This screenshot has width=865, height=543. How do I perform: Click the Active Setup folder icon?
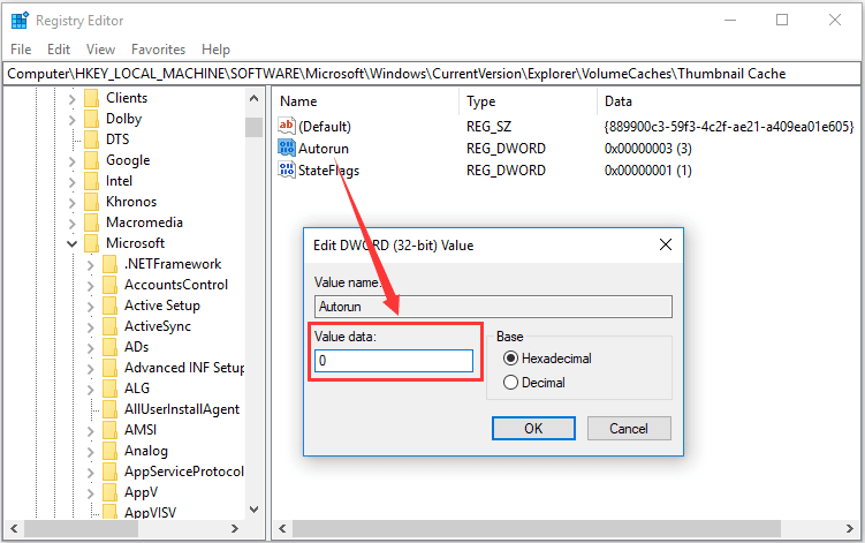click(x=110, y=306)
